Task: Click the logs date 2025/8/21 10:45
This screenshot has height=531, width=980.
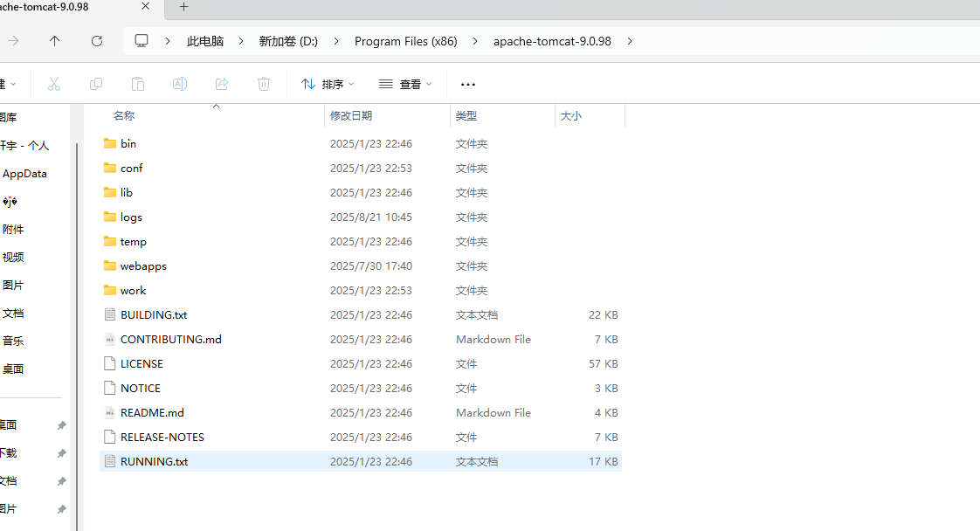Action: [371, 217]
